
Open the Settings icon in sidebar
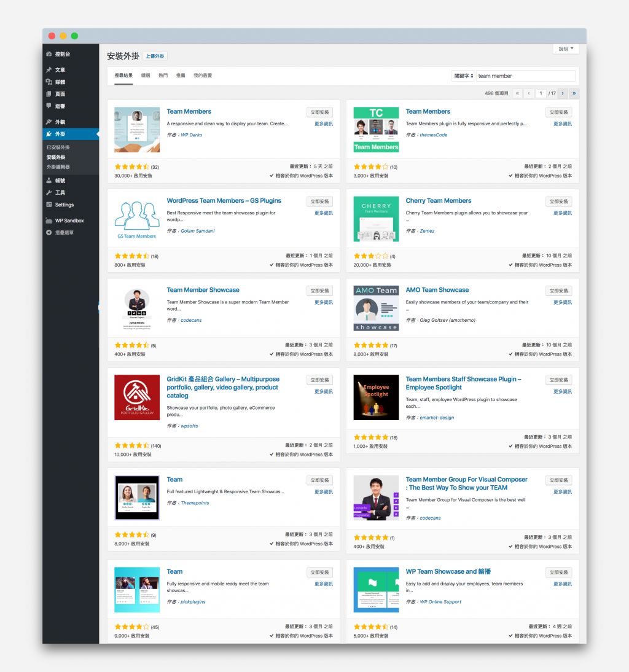(x=49, y=205)
